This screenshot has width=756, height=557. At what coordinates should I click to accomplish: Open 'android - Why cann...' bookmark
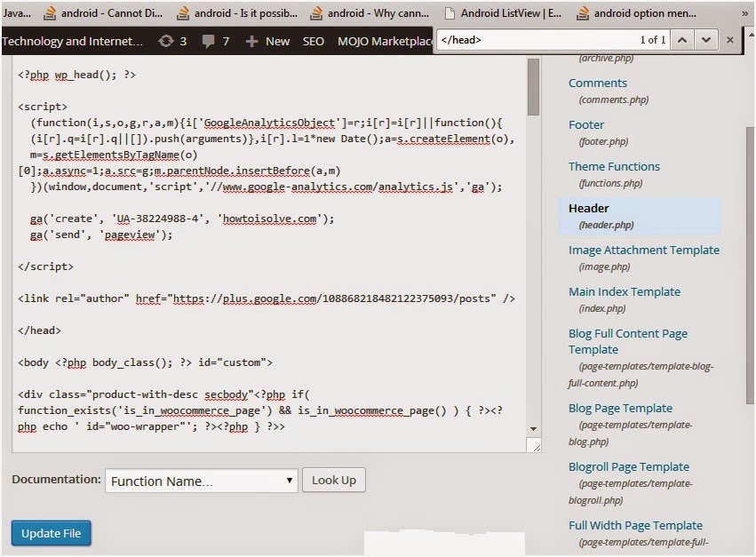(x=370, y=13)
